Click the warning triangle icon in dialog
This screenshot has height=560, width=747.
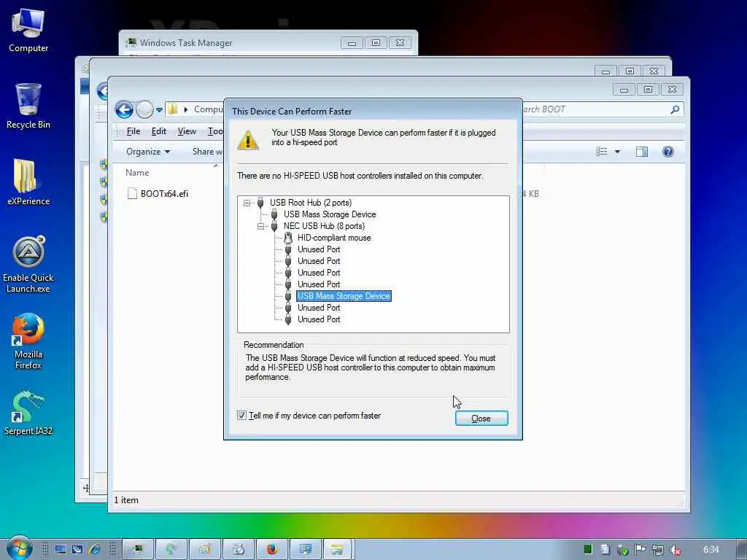[248, 140]
